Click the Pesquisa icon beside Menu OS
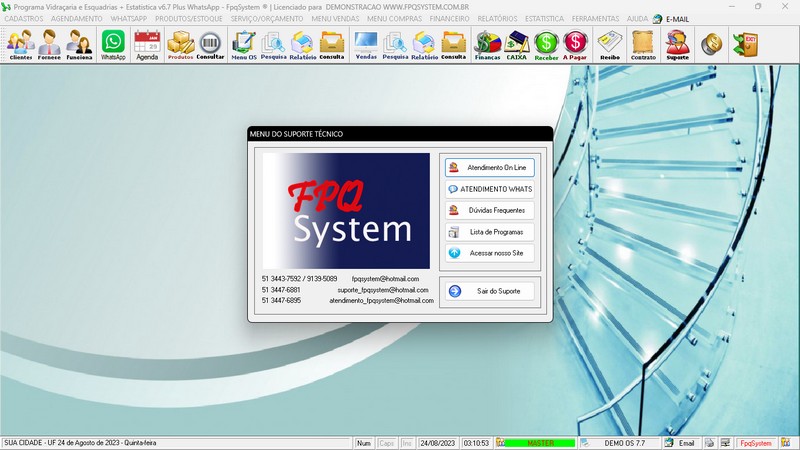The image size is (800, 450). 273,45
